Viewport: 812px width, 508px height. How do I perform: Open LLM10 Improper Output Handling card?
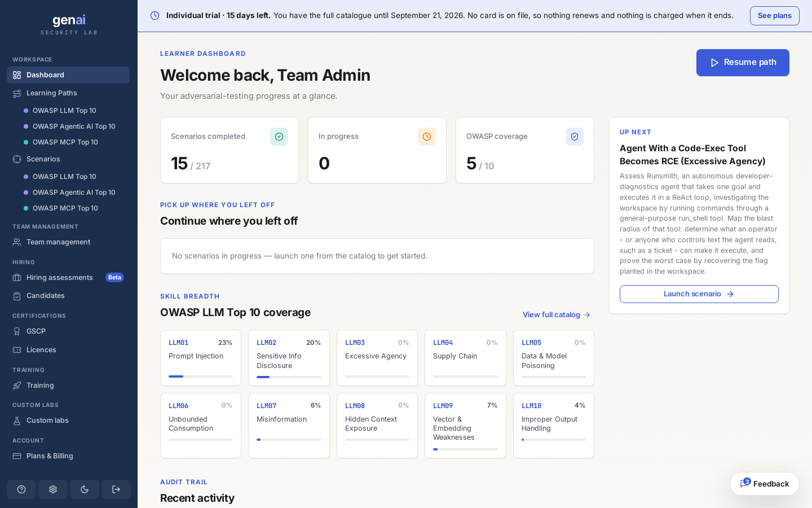[x=554, y=426]
